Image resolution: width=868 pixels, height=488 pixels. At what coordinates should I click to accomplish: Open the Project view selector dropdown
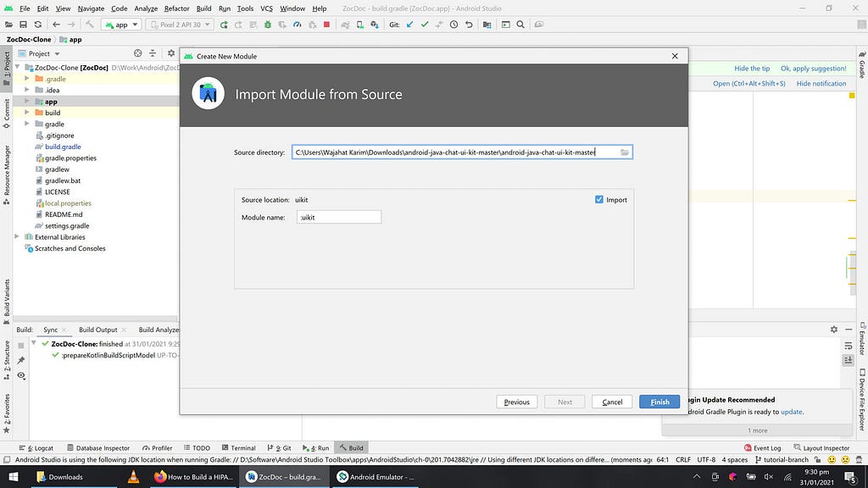[39, 53]
